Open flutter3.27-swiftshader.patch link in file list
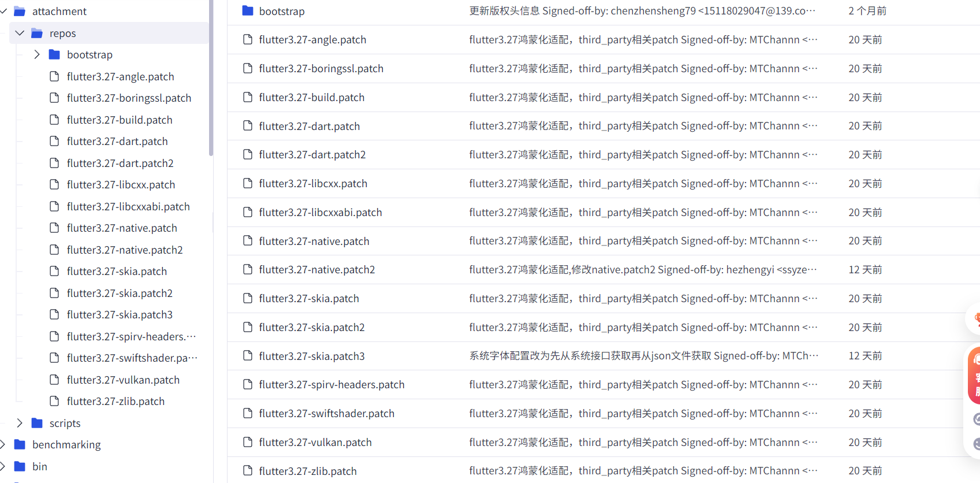980x483 pixels. [327, 413]
